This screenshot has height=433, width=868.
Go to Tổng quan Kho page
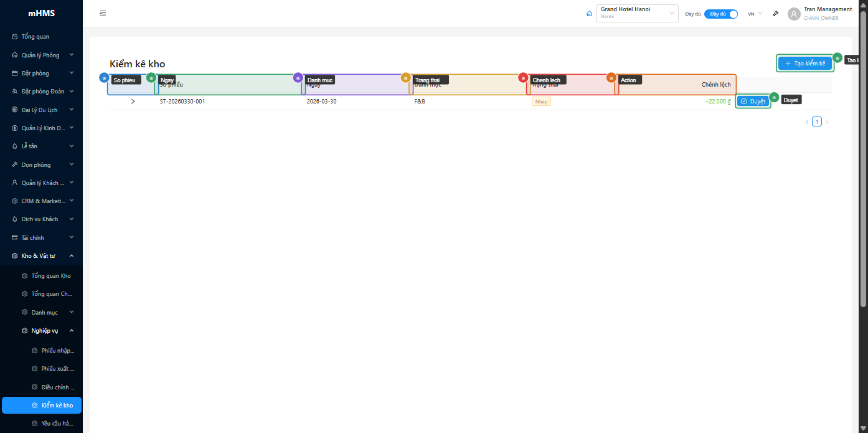point(51,276)
